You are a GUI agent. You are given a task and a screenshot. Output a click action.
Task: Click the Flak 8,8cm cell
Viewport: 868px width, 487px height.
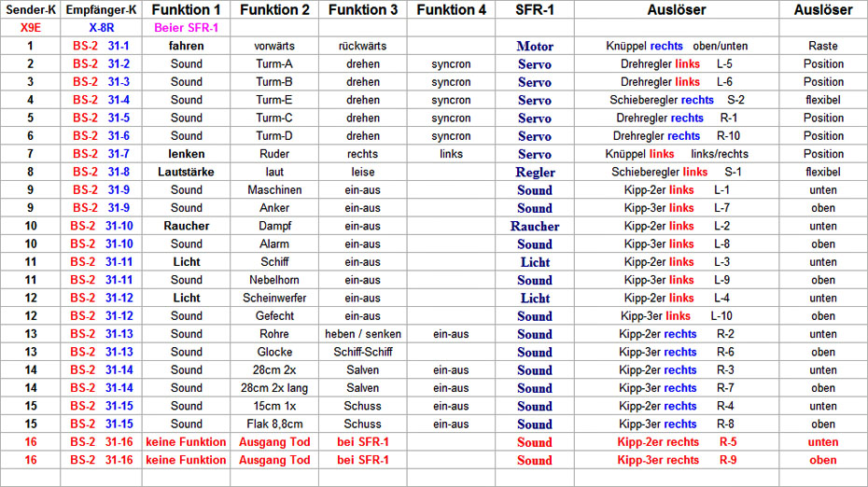pos(274,424)
